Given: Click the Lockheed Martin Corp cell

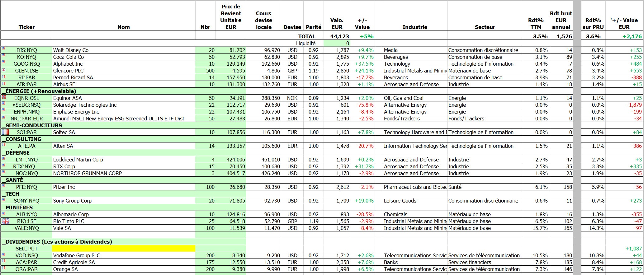Looking at the screenshot, I should (x=124, y=160).
